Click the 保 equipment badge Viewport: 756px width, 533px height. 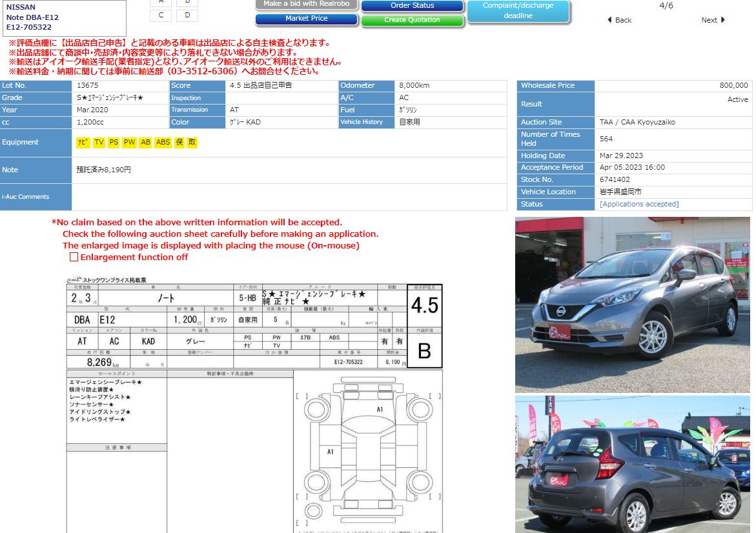tap(179, 143)
